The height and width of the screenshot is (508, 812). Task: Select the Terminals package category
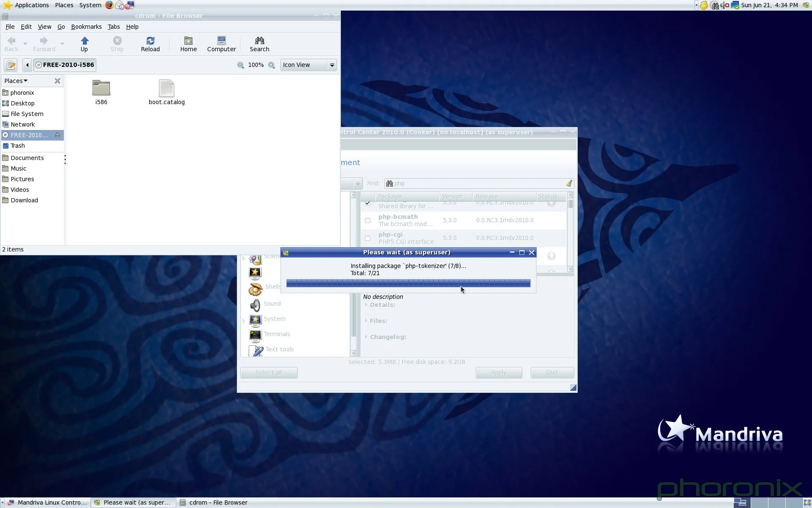point(277,334)
